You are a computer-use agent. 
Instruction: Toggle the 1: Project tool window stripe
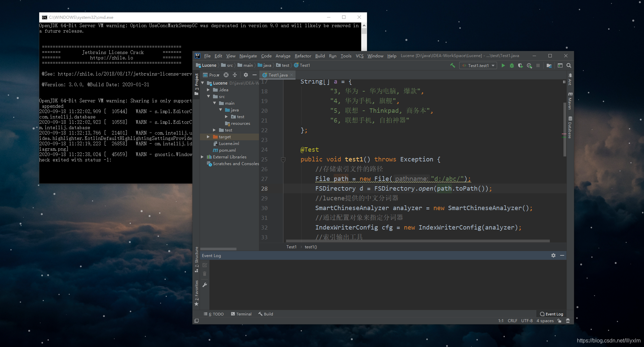pyautogui.click(x=197, y=84)
